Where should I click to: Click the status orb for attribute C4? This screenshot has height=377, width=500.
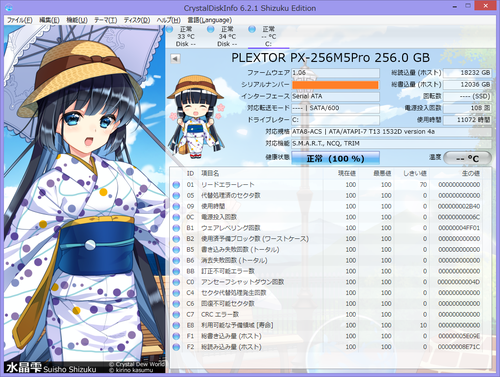point(176,293)
